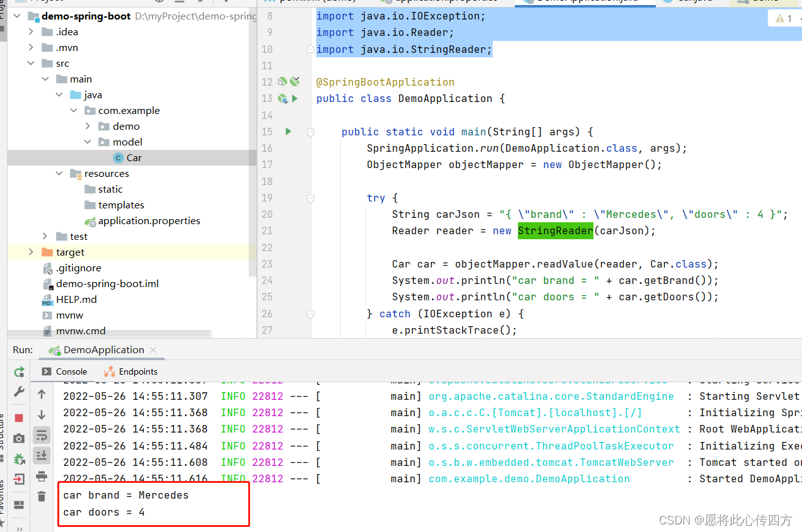802x532 pixels.
Task: Collapse the java source folder arrow
Action: 59,94
